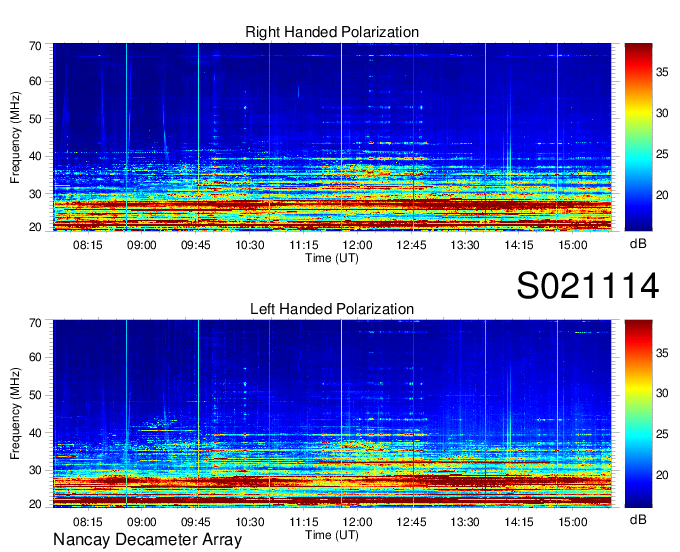The width and height of the screenshot is (680, 552).
Task: Click Time (UT) label under Right Handed plot
Action: tap(332, 258)
